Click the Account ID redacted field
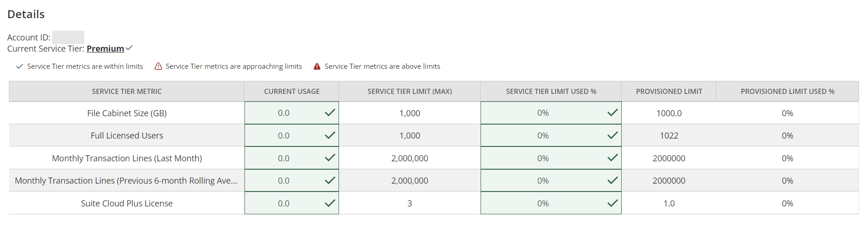868x225 pixels. point(68,37)
